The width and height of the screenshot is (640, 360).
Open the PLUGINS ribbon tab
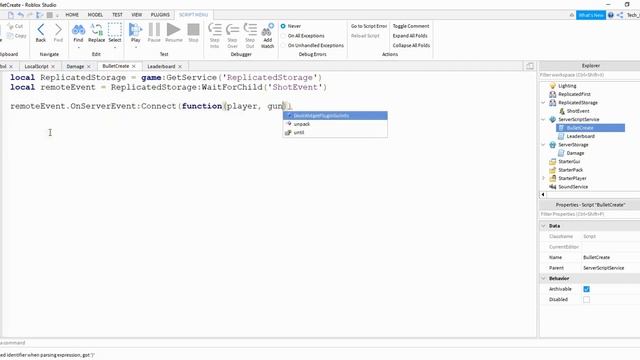(x=160, y=15)
